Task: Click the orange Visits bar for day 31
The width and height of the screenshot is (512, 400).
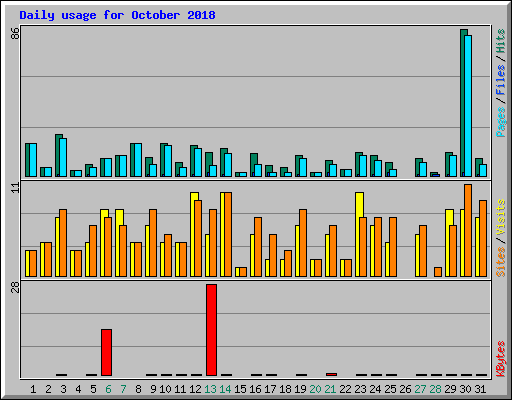Action: point(483,238)
